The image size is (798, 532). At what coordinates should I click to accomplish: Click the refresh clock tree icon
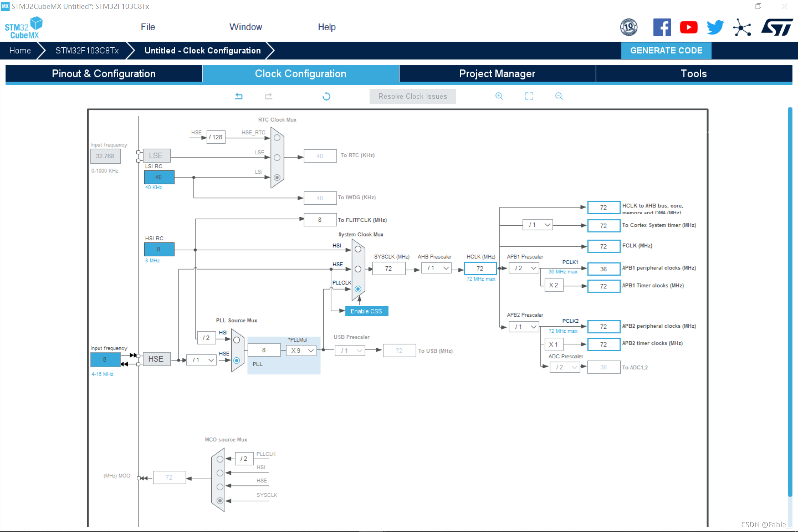[326, 96]
